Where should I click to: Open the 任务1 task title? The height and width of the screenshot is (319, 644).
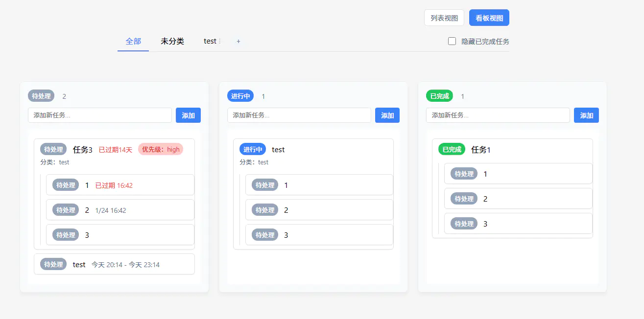[481, 150]
